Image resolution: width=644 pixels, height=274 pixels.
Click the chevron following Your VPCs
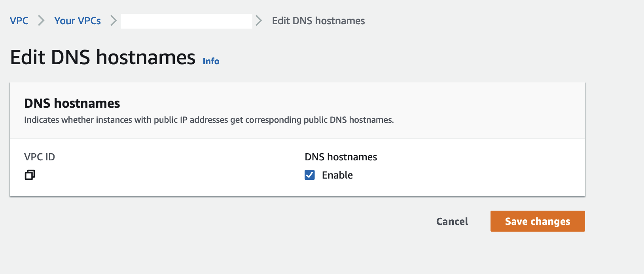click(113, 21)
